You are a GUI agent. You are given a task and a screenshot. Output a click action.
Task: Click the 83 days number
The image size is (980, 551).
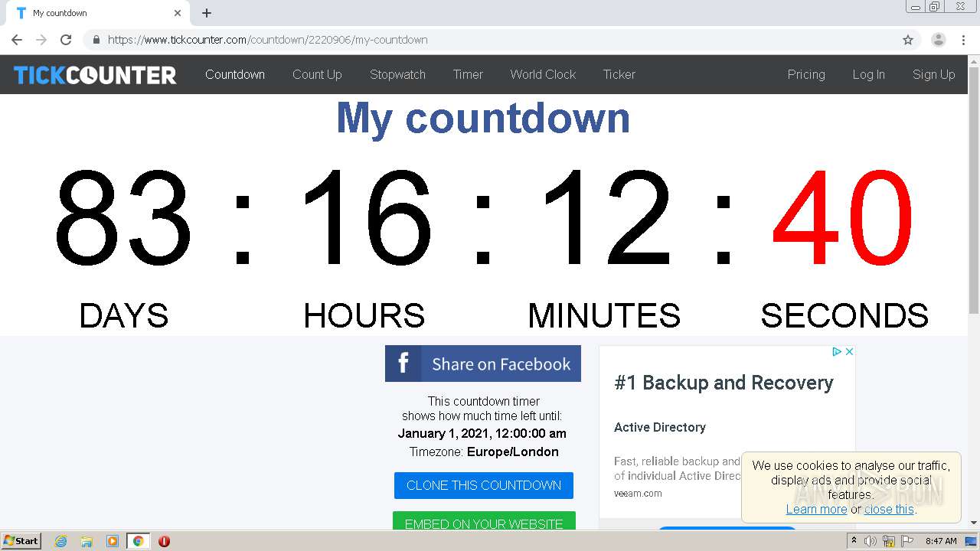tap(123, 217)
